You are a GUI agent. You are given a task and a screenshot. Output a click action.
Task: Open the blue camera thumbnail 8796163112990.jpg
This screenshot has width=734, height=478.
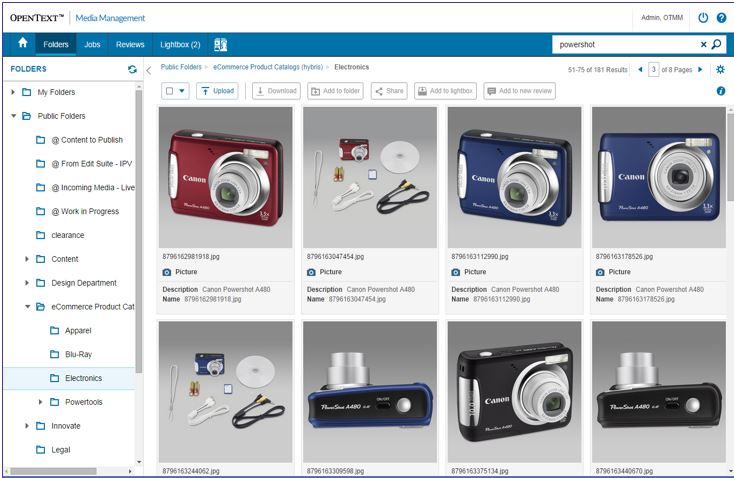pyautogui.click(x=514, y=177)
